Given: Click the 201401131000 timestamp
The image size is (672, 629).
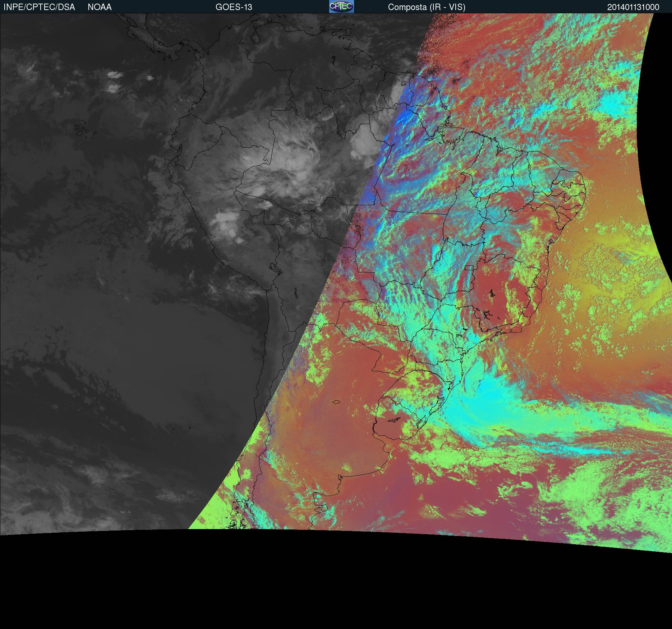Looking at the screenshot, I should point(633,7).
